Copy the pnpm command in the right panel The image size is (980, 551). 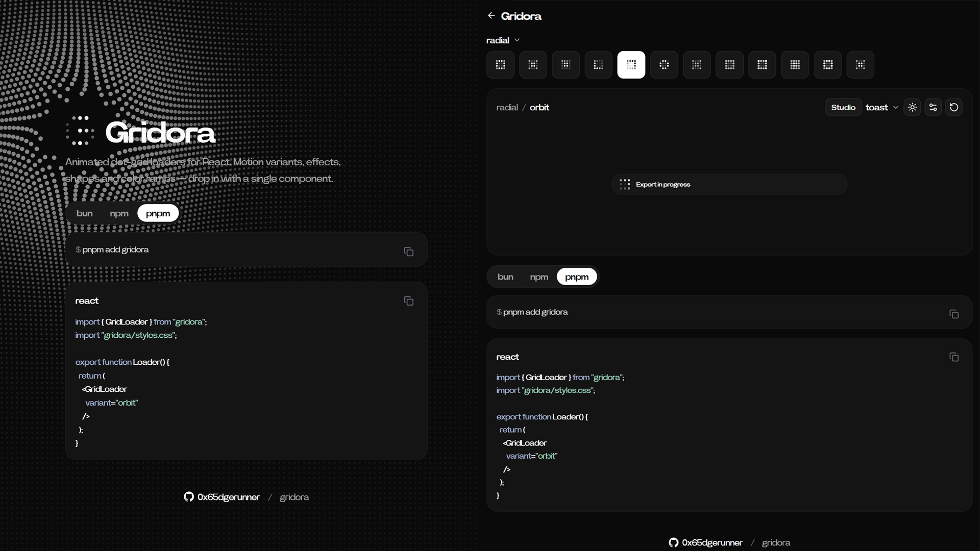tap(954, 314)
